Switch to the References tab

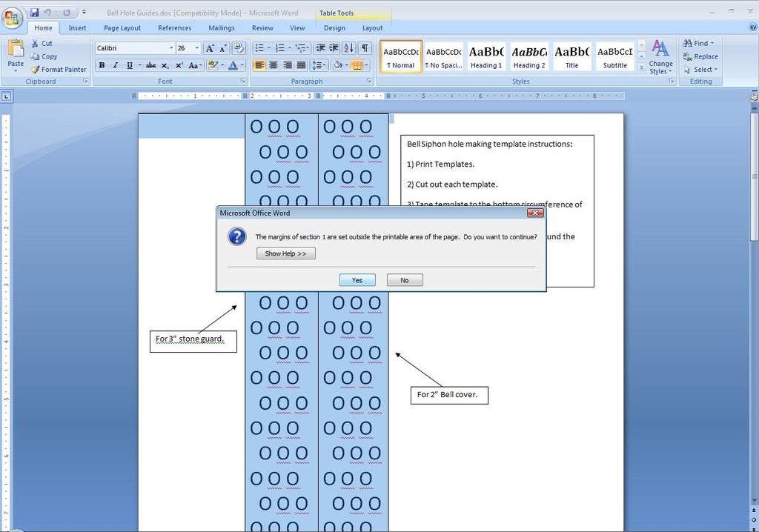175,28
